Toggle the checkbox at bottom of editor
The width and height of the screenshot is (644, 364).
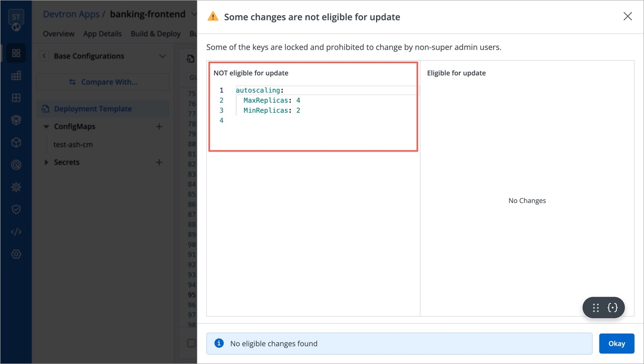pos(191,343)
